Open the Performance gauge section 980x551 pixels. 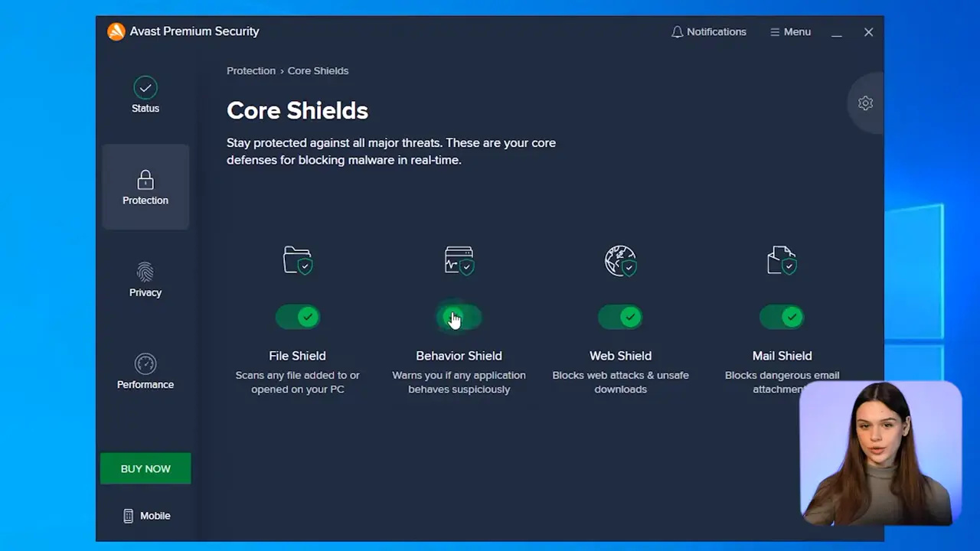tap(145, 371)
